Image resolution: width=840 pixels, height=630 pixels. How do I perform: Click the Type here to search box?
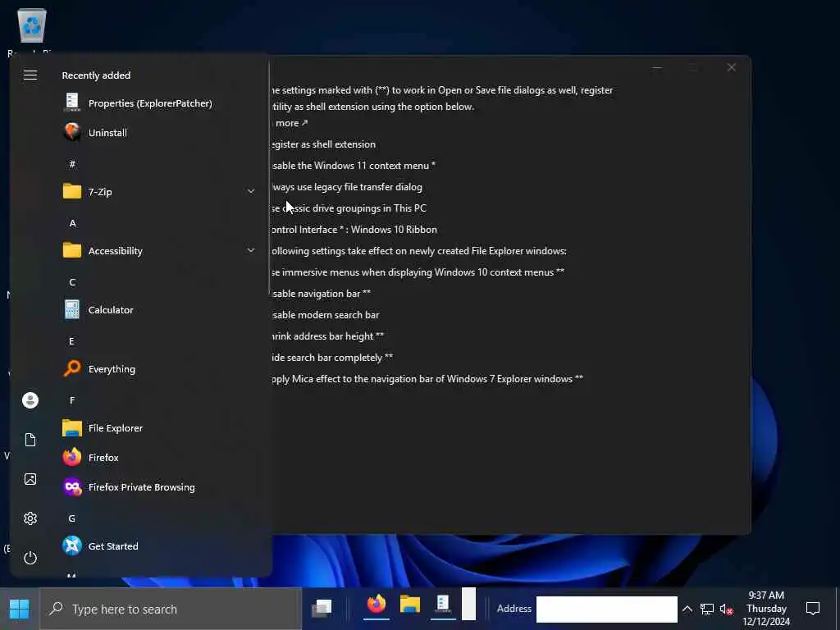171,609
